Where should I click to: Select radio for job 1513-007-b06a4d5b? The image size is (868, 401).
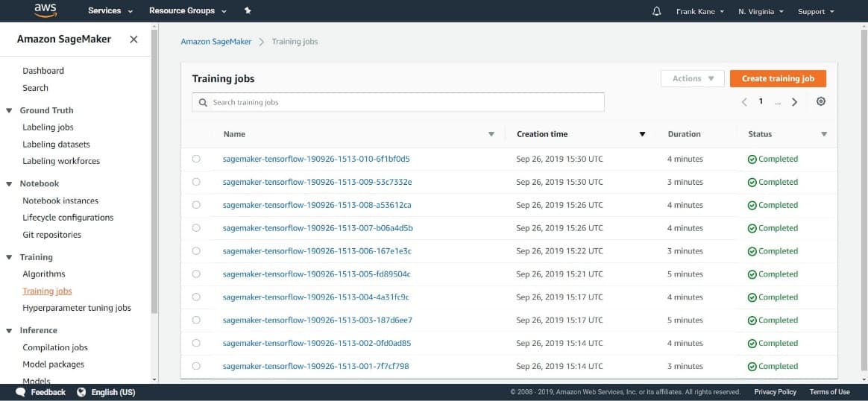(196, 228)
